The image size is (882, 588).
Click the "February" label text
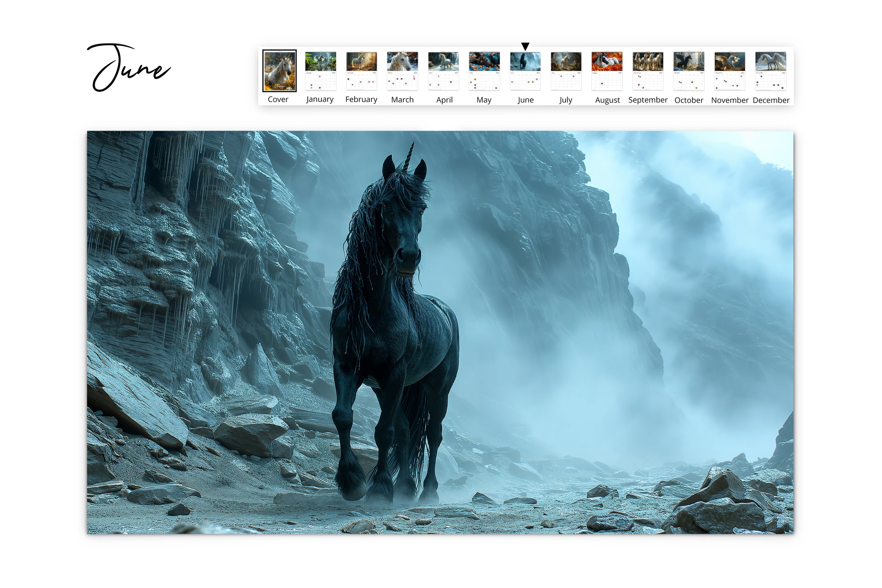coord(361,99)
